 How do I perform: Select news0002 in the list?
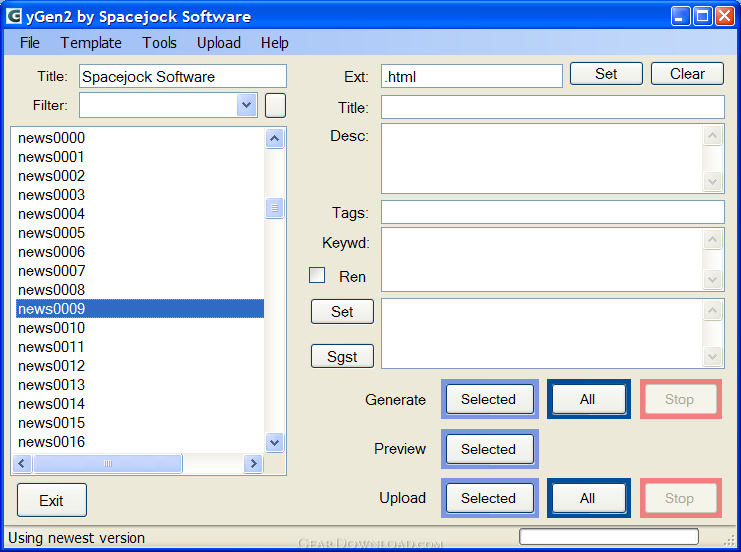[140, 176]
